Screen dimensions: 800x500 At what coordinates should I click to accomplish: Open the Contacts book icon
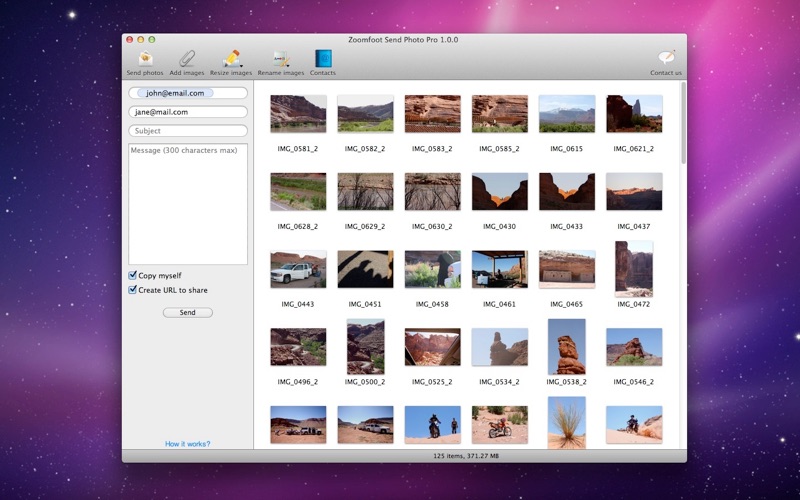pyautogui.click(x=323, y=59)
